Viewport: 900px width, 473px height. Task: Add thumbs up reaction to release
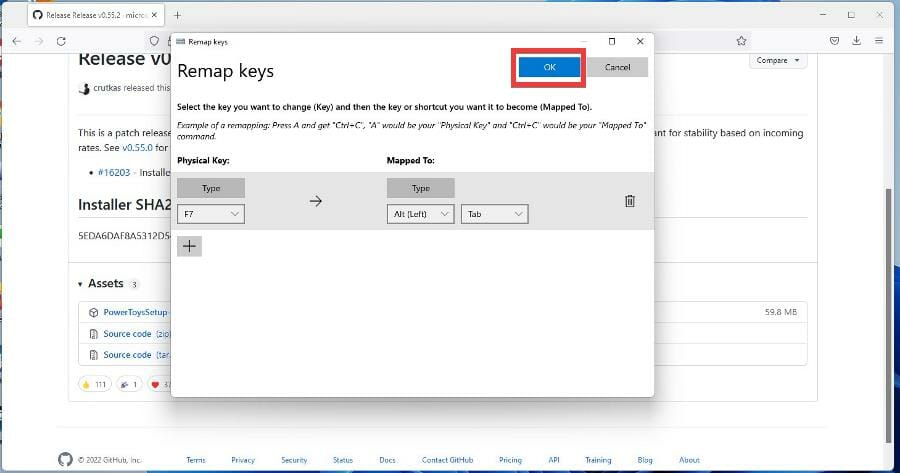coord(93,383)
